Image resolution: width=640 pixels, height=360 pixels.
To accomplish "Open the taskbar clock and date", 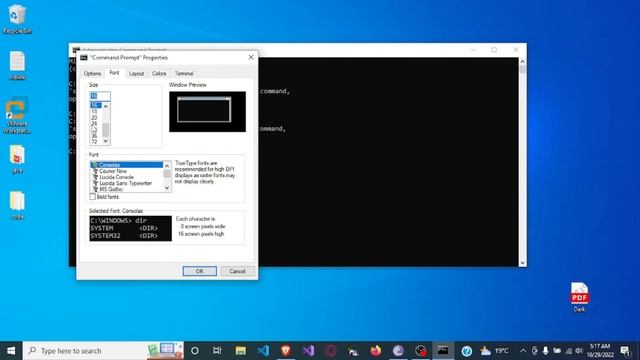I will tap(600, 351).
